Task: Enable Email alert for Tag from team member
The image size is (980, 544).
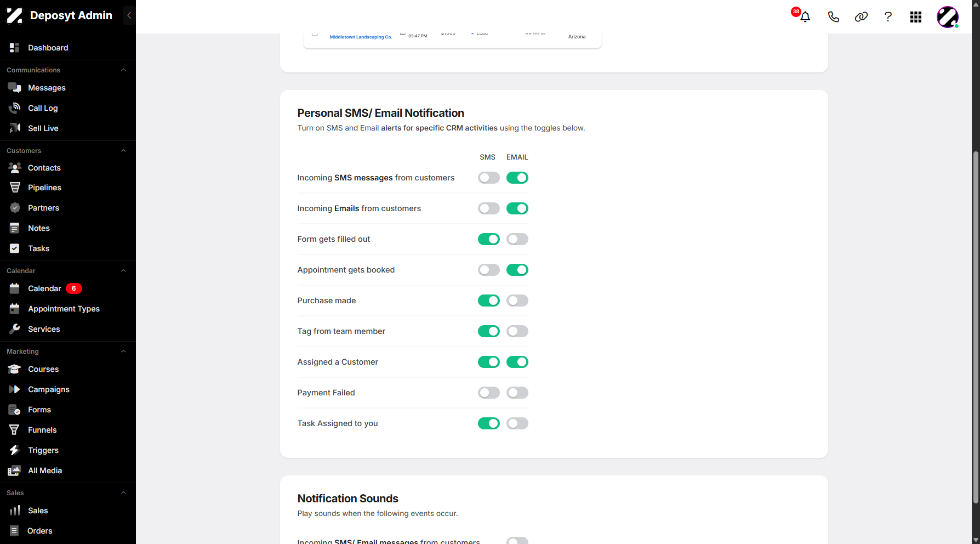Action: click(x=517, y=331)
